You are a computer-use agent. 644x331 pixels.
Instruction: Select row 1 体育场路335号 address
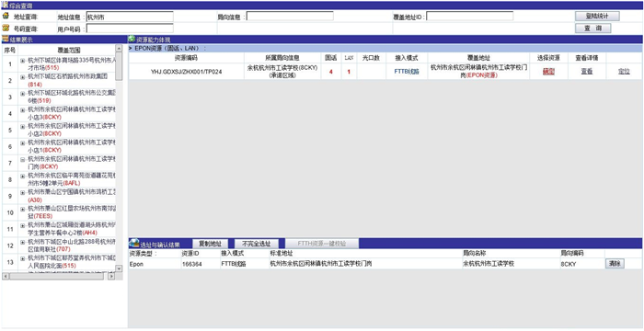73,64
